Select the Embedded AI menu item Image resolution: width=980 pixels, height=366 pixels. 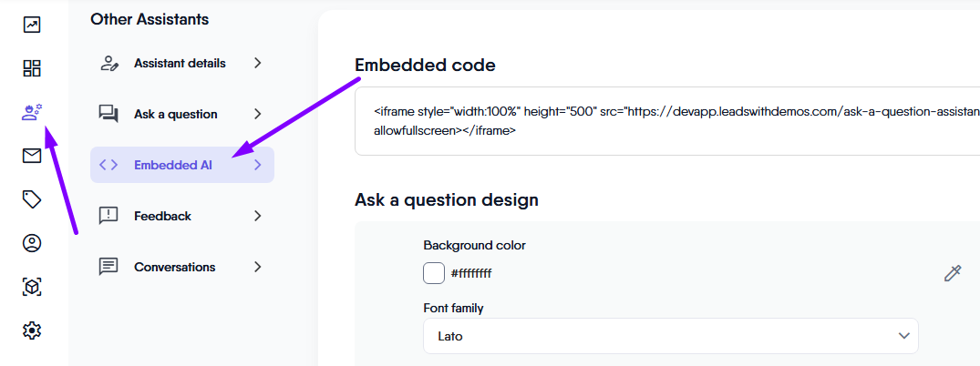click(173, 165)
